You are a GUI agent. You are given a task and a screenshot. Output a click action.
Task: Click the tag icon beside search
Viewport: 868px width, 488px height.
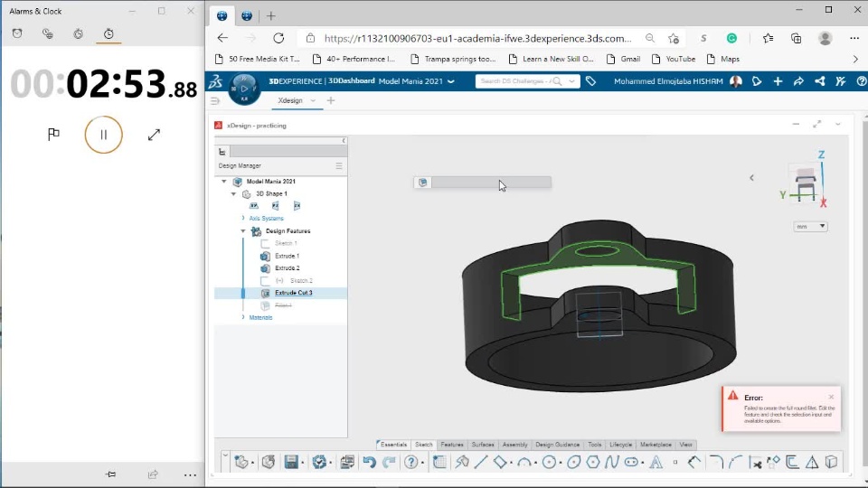tap(590, 81)
